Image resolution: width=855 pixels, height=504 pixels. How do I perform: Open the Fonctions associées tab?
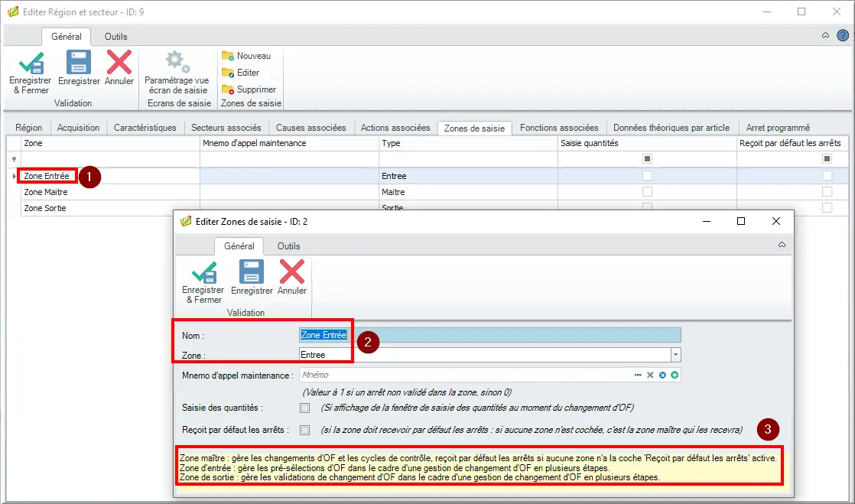tap(559, 128)
